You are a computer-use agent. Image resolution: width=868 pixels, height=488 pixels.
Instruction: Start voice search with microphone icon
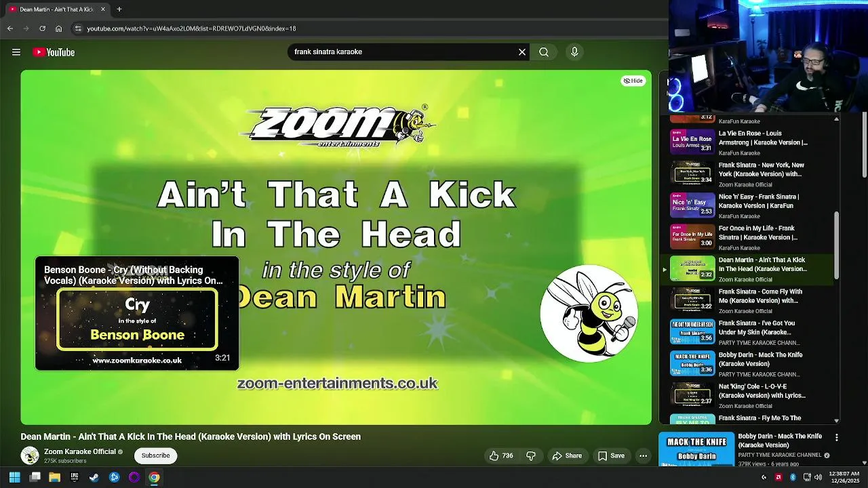[x=574, y=52]
